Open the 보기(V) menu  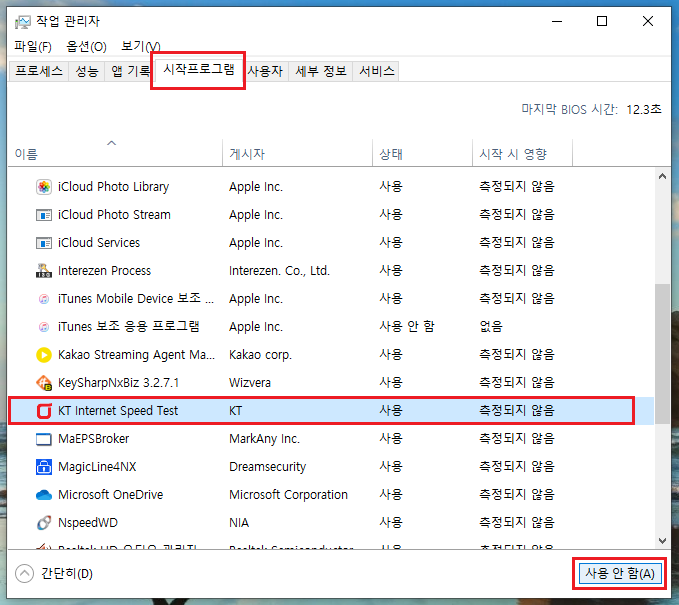[x=141, y=46]
